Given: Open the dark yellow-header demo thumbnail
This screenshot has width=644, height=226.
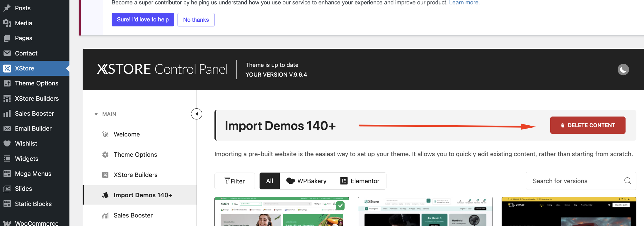Looking at the screenshot, I should pos(569,212).
